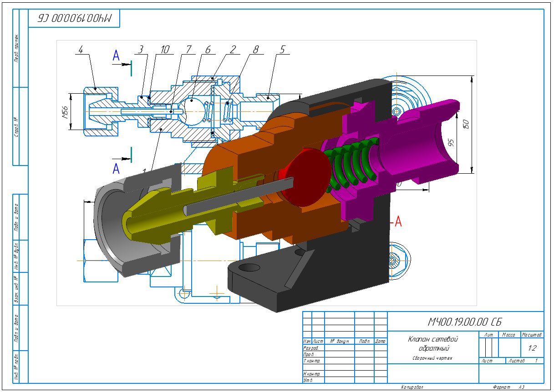
Task: Click the Инв. № дубл. side cell
Action: tap(16, 256)
